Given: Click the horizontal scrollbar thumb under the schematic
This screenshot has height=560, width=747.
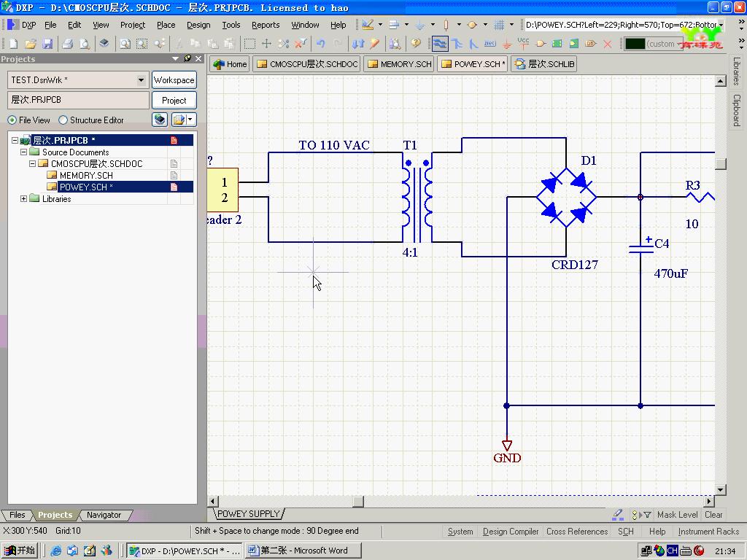Looking at the screenshot, I should 357,502.
